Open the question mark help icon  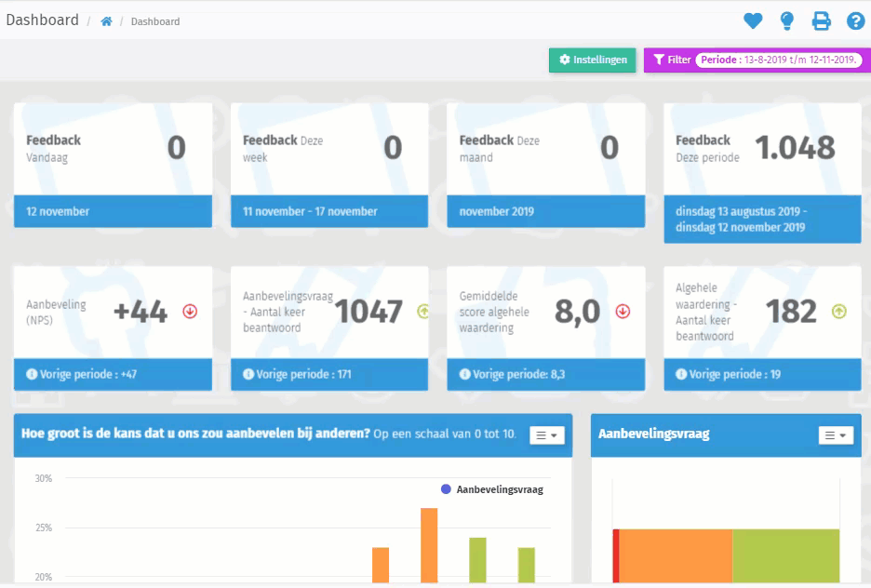(855, 21)
